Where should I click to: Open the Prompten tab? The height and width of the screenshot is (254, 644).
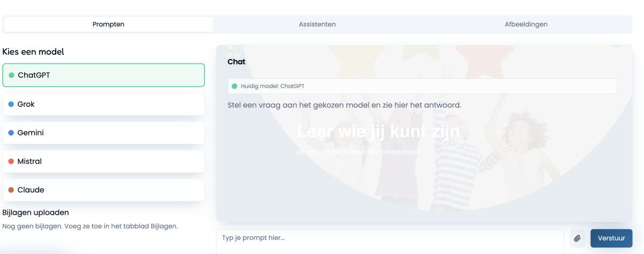coord(108,24)
